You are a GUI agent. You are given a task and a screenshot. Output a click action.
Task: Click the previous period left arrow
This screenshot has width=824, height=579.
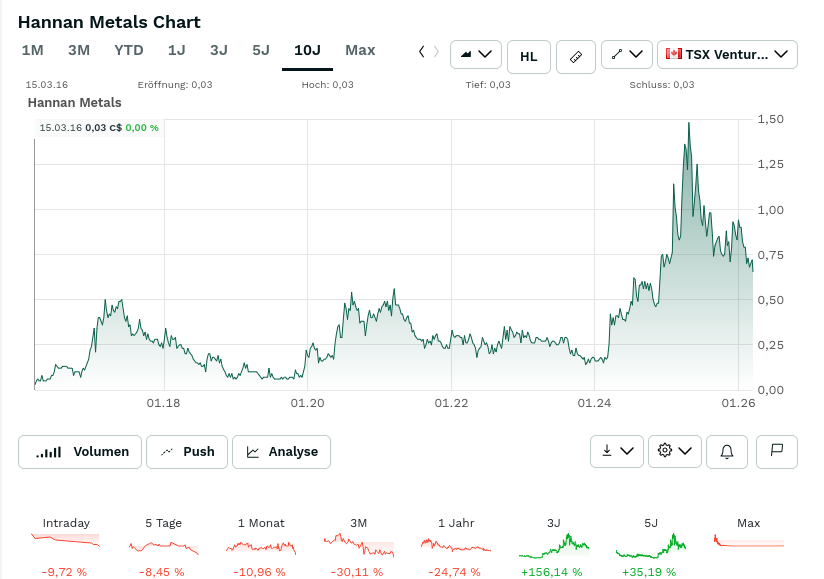coord(421,51)
